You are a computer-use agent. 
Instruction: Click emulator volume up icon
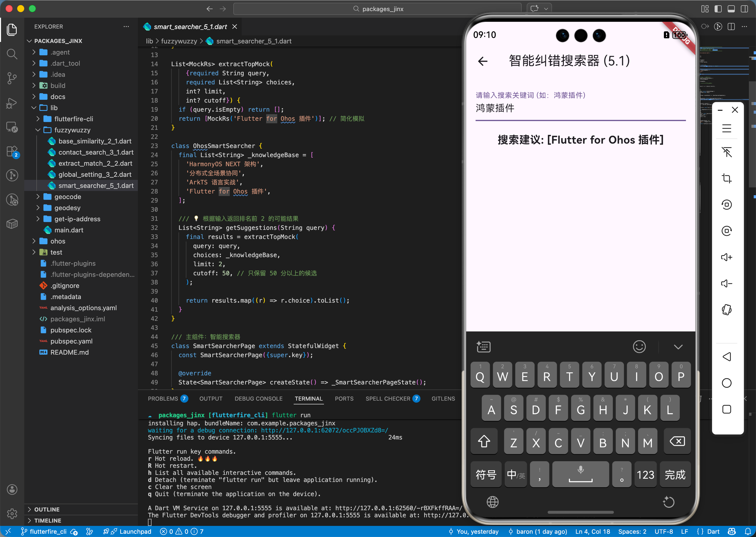point(726,257)
